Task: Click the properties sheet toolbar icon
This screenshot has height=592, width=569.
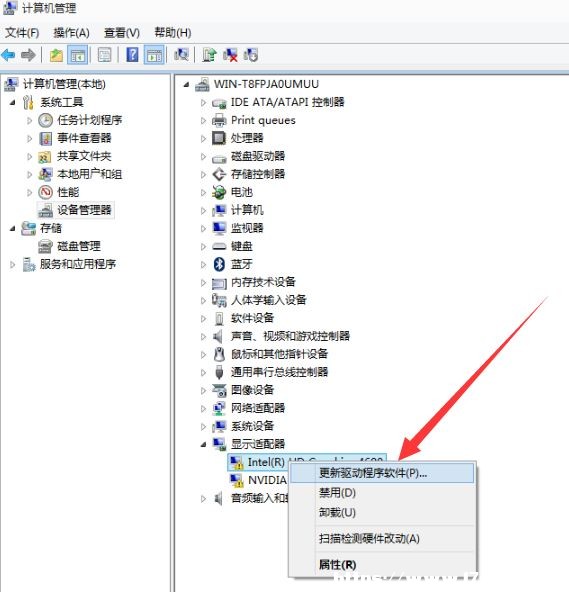Action: click(105, 55)
